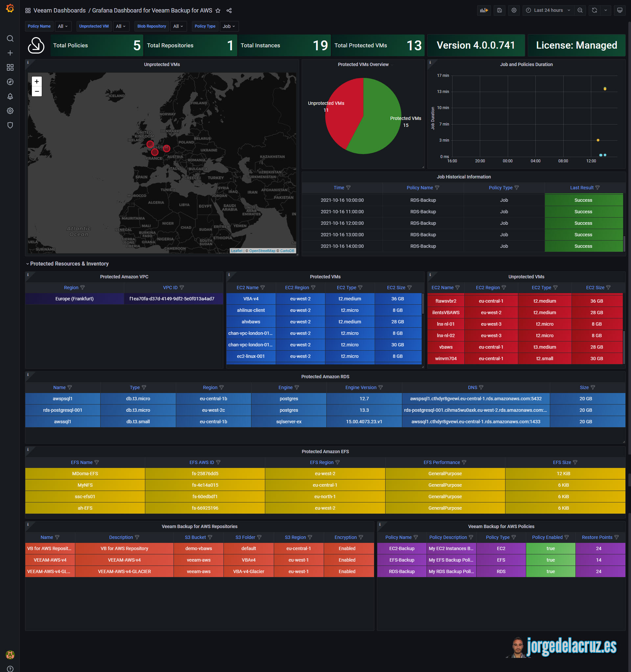Collapse the Protected Resources & Inventory row

click(67, 264)
